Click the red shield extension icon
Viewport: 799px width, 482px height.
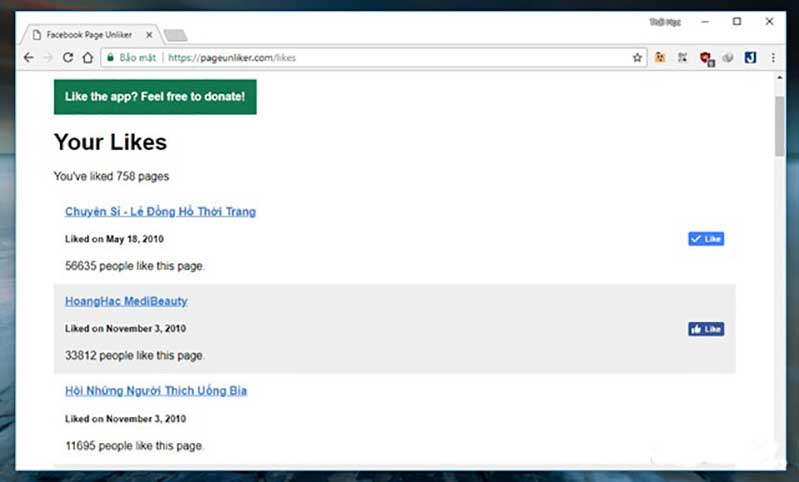[706, 58]
